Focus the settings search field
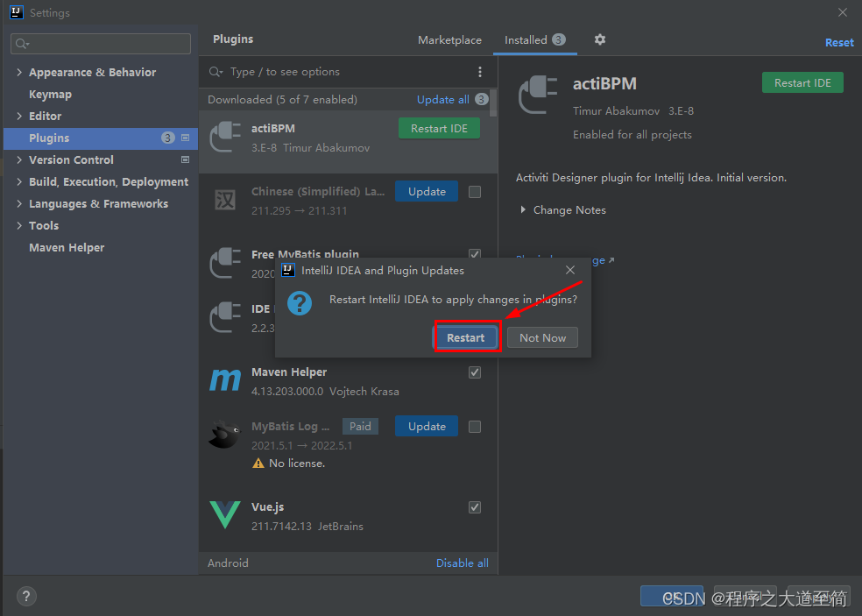 (101, 44)
